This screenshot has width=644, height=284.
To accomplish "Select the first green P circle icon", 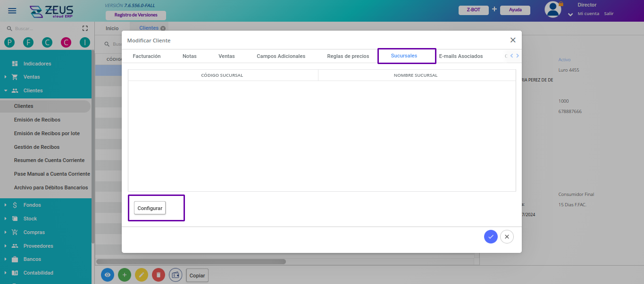I will point(9,42).
